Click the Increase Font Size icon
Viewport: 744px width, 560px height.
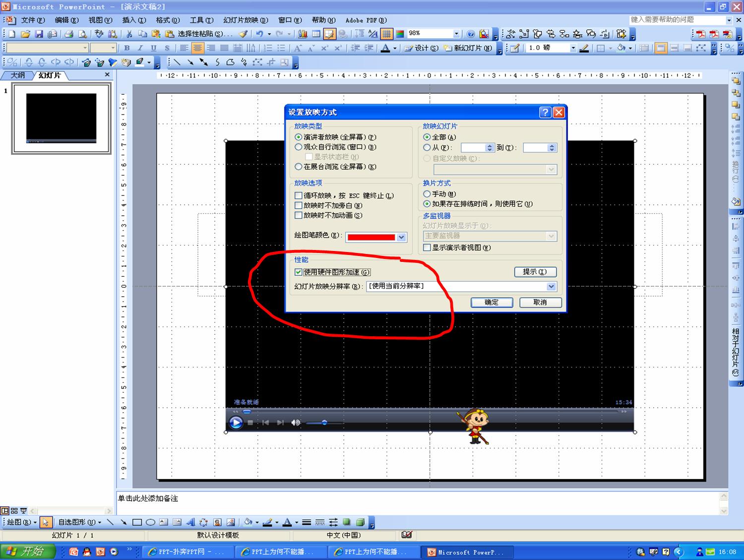tap(298, 48)
